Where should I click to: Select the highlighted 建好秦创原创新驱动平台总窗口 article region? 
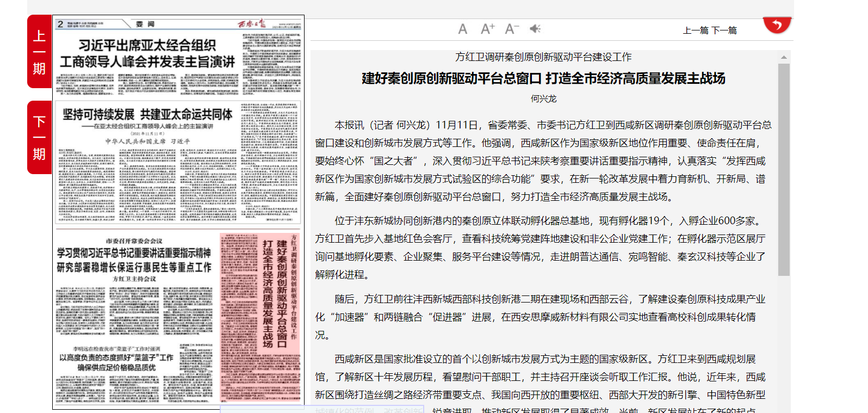[261, 318]
